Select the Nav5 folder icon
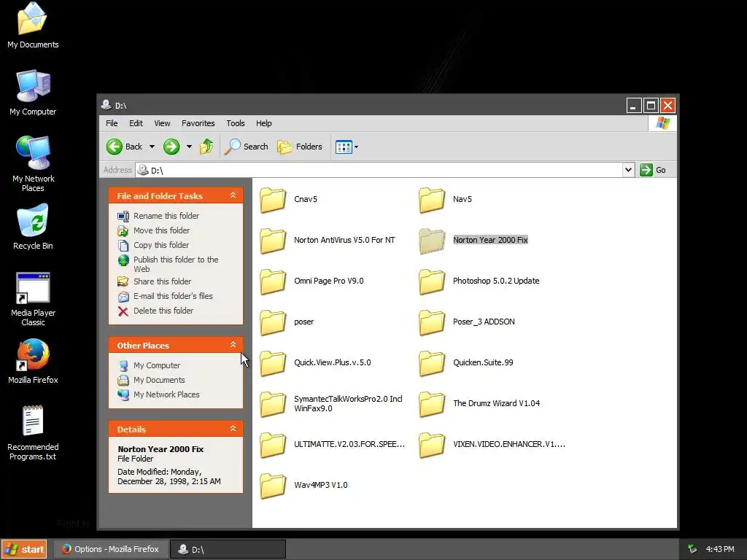Screen dimensions: 747x560 [432, 200]
